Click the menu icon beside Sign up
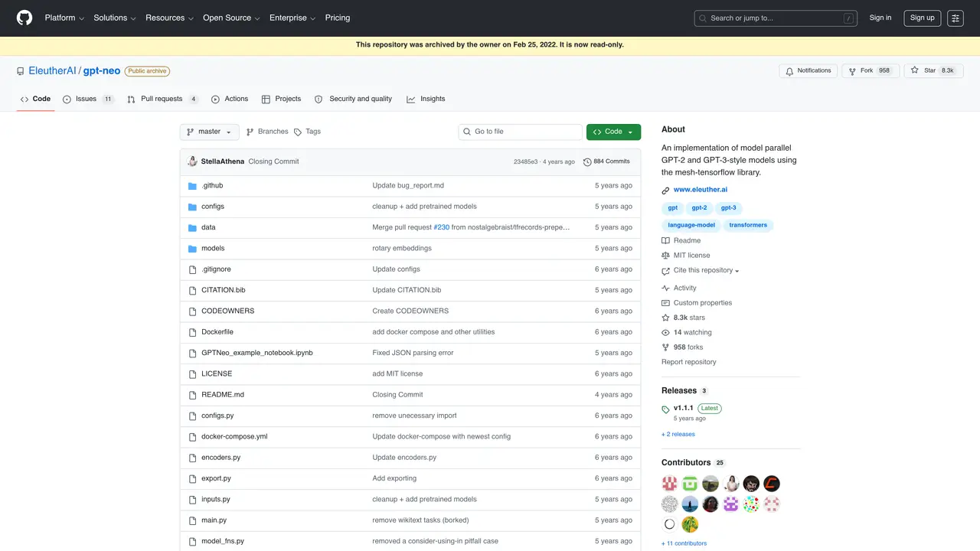This screenshot has height=551, width=980. tap(955, 18)
